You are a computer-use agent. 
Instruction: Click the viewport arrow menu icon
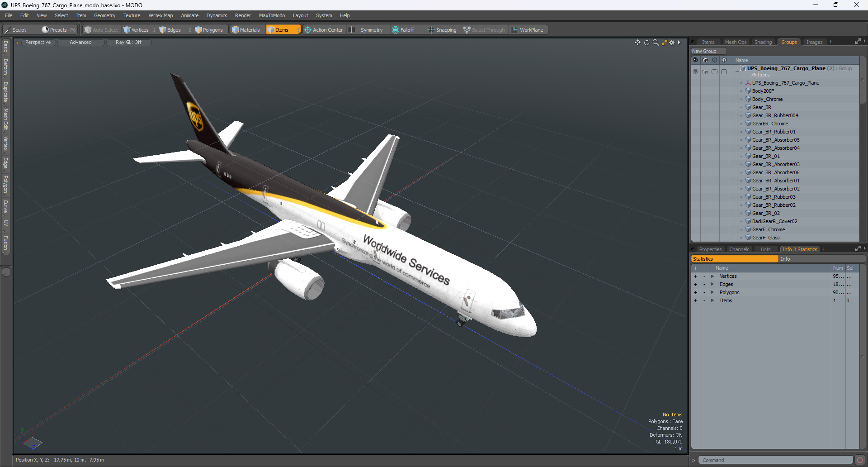click(x=679, y=43)
